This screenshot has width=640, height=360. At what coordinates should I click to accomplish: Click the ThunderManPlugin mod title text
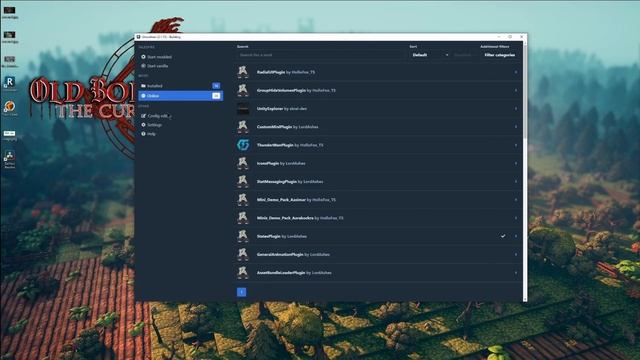(275, 145)
